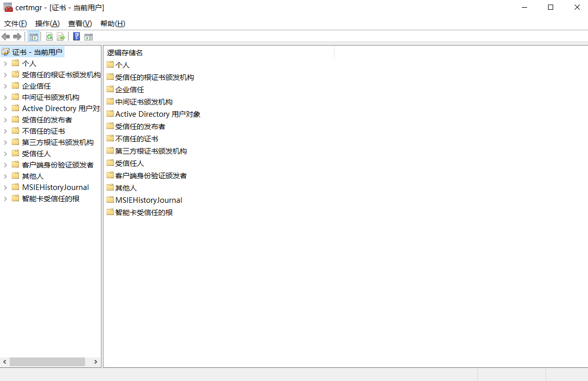Click 受信任的发布者 folder icon in right pane
This screenshot has width=588, height=381.
[110, 126]
